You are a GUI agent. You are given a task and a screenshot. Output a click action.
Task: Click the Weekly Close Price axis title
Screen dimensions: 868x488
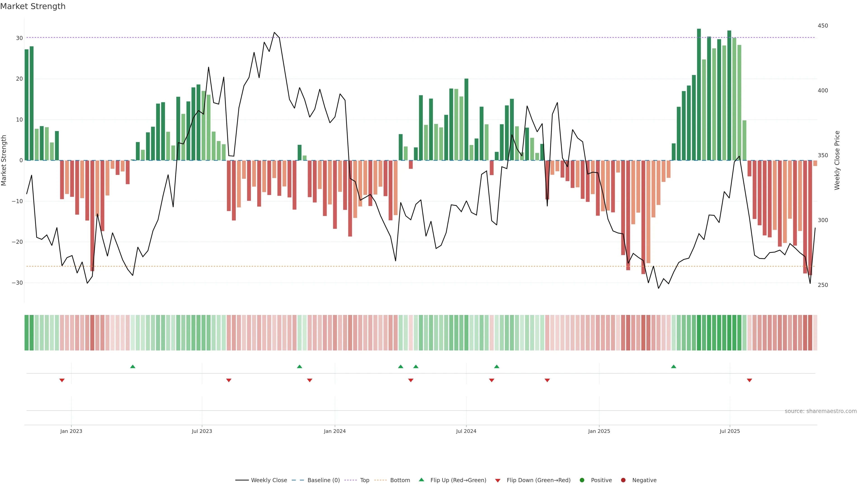click(x=837, y=160)
